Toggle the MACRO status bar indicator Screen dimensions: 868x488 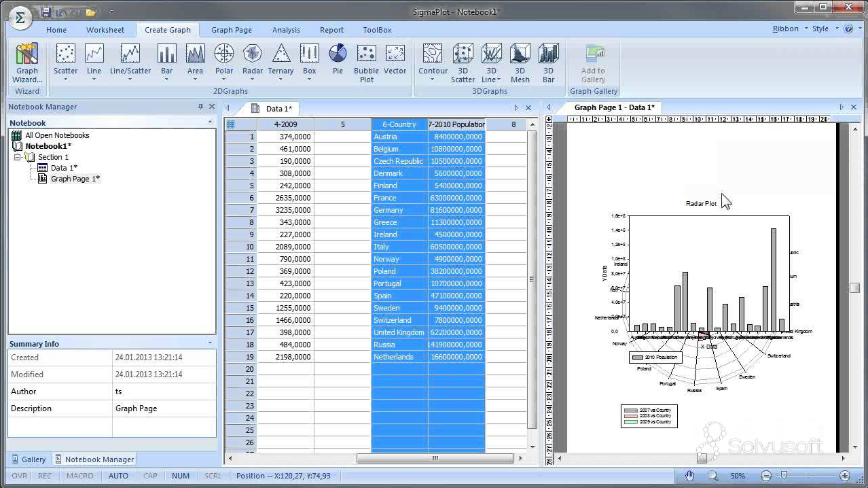point(79,476)
